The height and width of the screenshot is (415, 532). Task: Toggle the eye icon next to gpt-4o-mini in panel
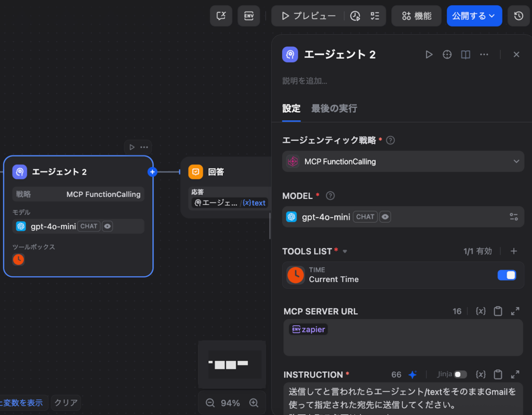point(385,217)
